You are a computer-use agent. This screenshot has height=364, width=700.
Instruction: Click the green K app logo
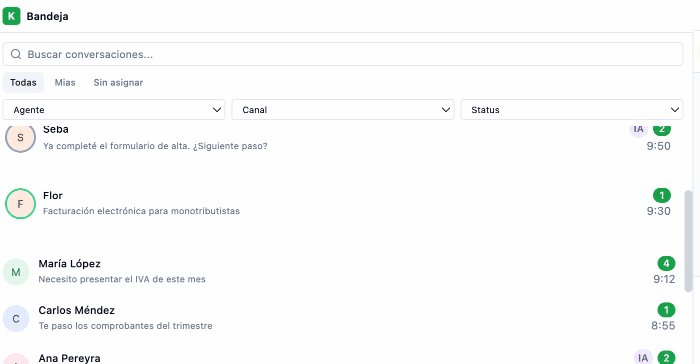click(12, 16)
